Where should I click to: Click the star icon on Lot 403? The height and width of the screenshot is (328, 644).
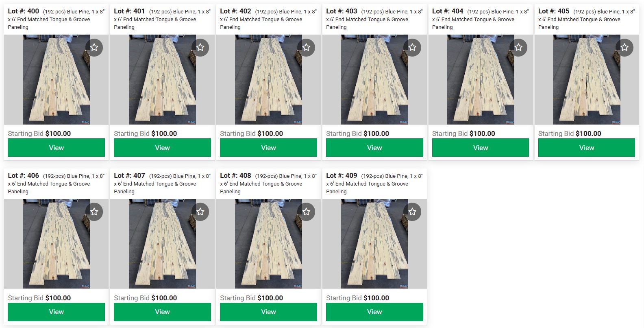pyautogui.click(x=412, y=48)
